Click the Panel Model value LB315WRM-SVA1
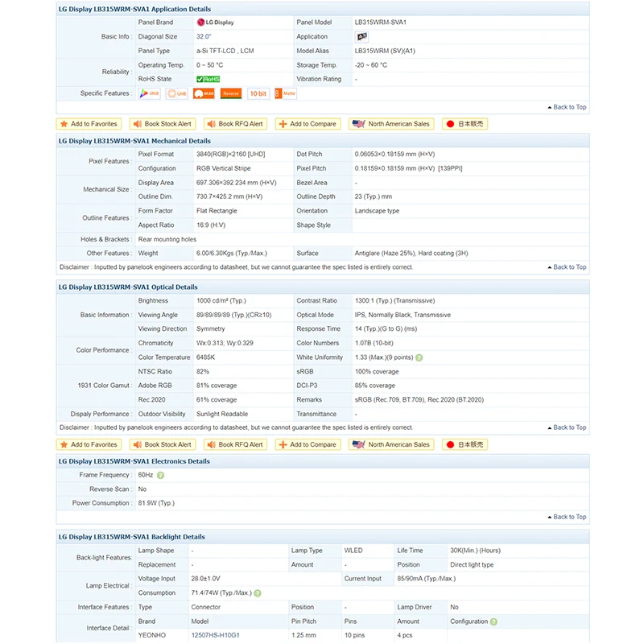644x644 pixels. (381, 23)
